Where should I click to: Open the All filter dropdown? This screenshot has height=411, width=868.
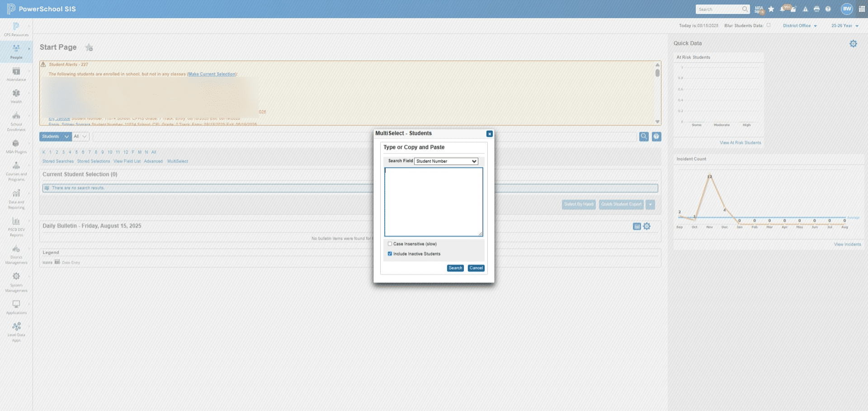[80, 136]
